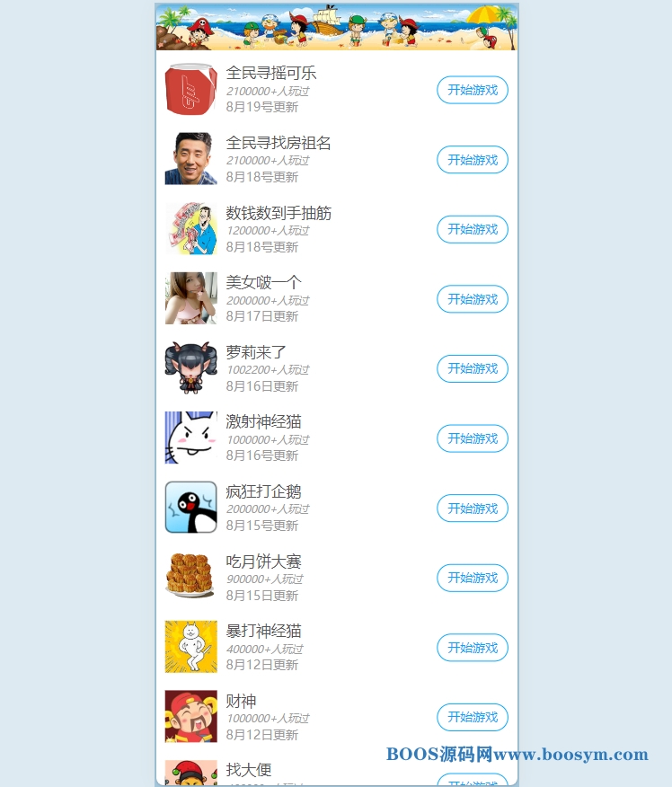The width and height of the screenshot is (672, 787).
Task: Click the red cola can game icon
Action: pos(190,89)
